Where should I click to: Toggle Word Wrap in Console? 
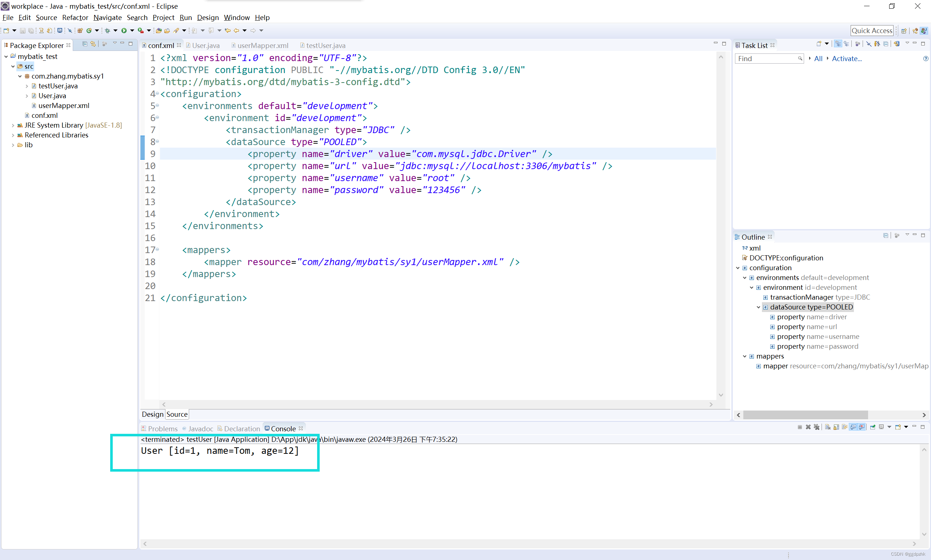click(x=844, y=427)
